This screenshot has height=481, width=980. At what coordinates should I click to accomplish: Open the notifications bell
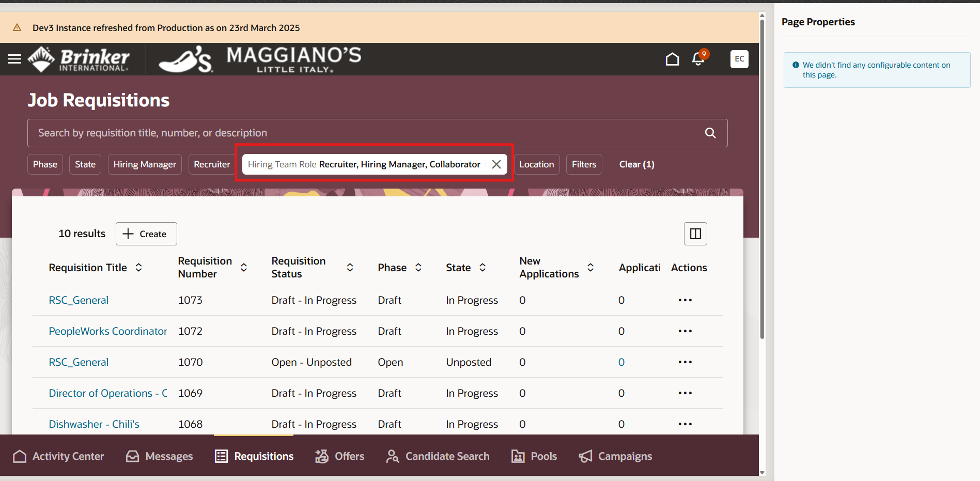click(698, 59)
